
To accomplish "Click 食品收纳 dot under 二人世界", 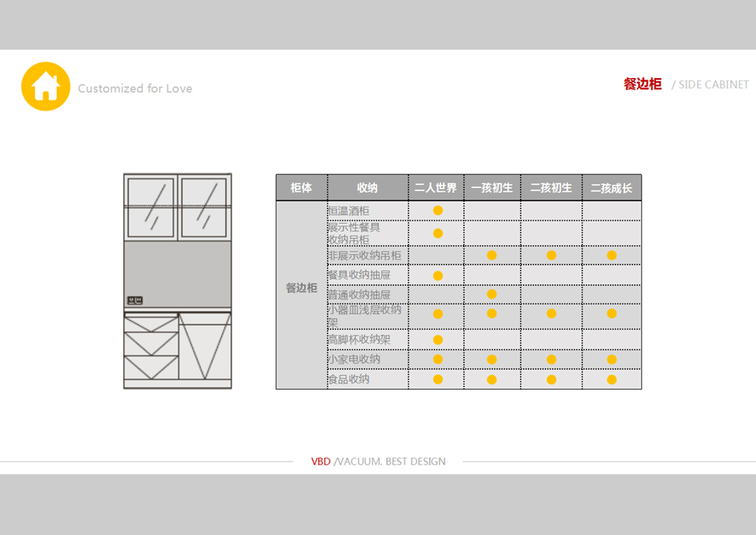I will click(438, 379).
